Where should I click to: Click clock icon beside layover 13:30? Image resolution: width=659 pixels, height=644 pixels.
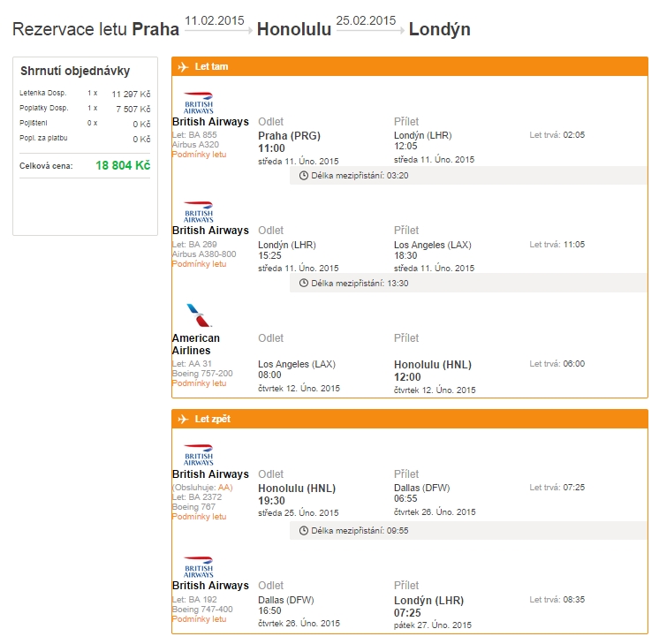click(304, 284)
